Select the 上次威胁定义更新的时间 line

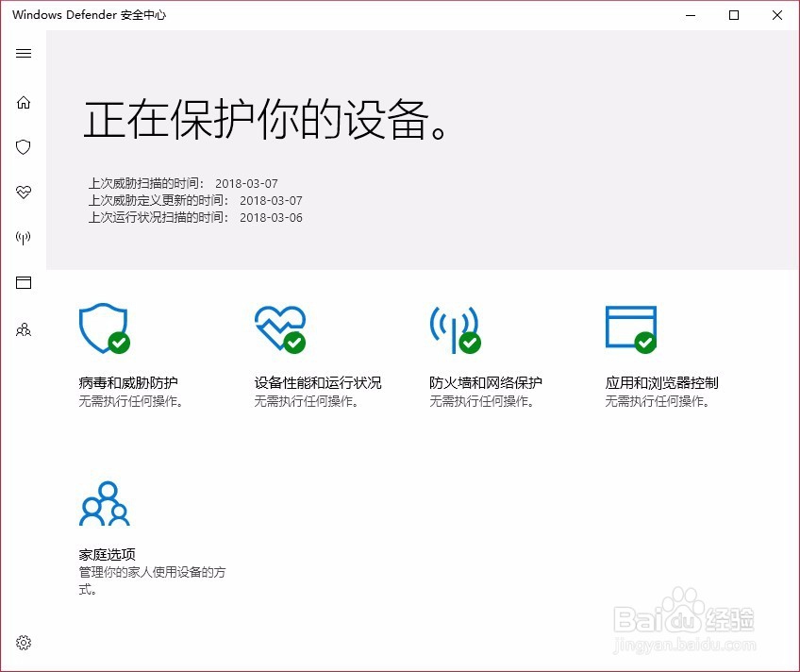pyautogui.click(x=195, y=200)
